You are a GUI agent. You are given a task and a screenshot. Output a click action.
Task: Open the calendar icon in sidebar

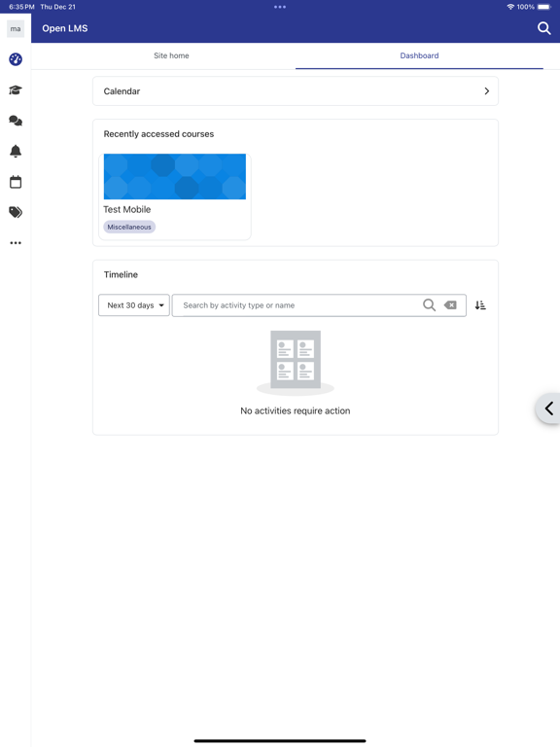click(16, 182)
